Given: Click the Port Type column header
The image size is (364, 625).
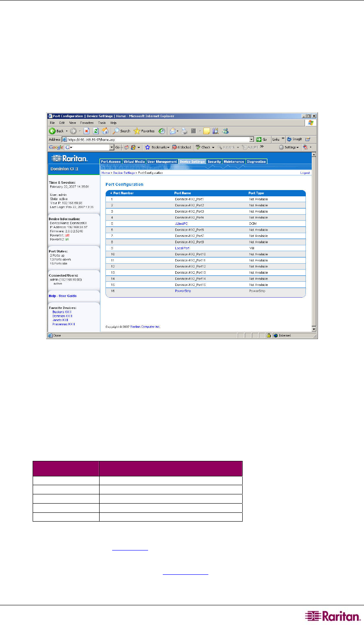Looking at the screenshot, I should pos(256,193).
